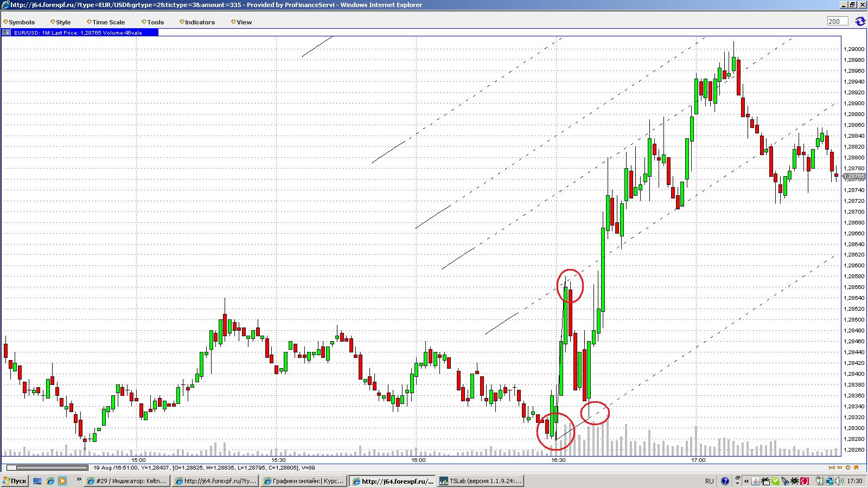Launch the media player quick launch icon
868x488 pixels.
62,481
